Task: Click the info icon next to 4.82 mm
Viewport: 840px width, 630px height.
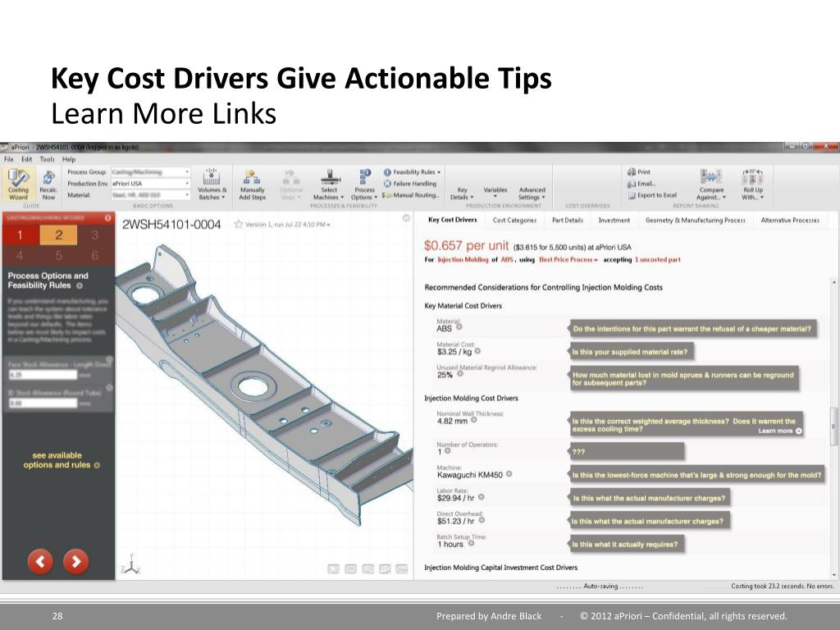Action: tap(473, 421)
